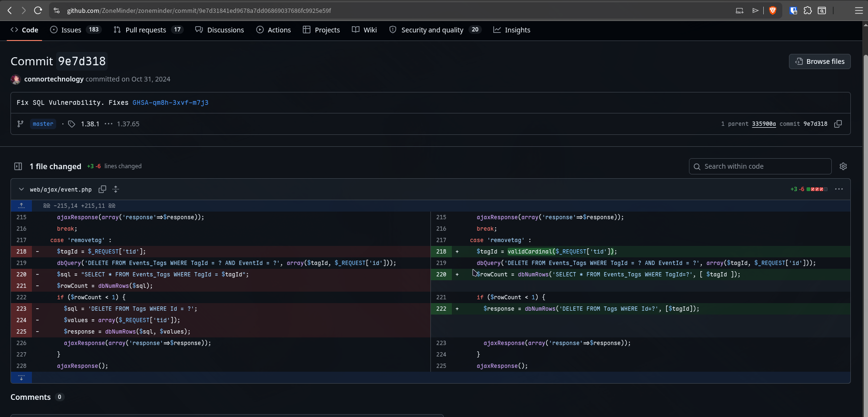Open the Bitwarden extension icon

tap(793, 10)
